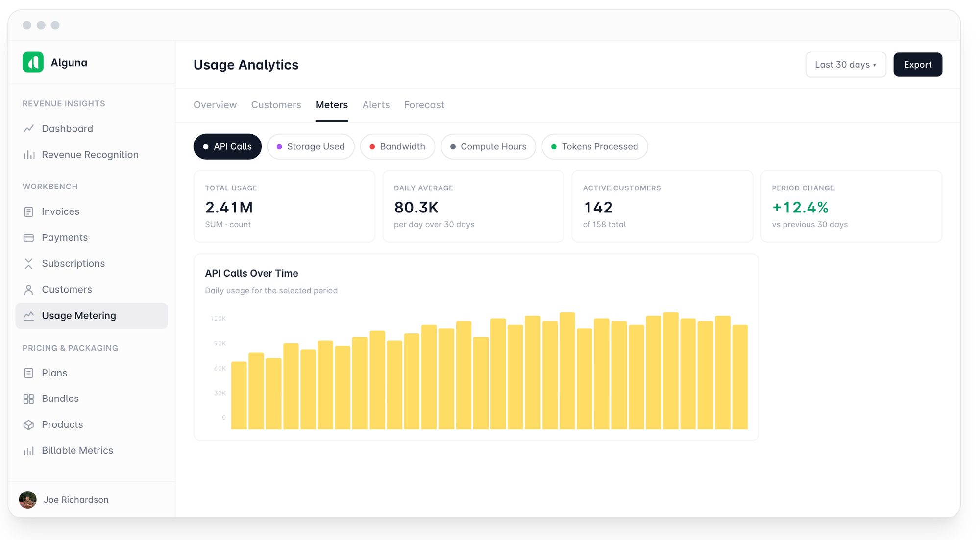
Task: Click the Period Change +12.4% value
Action: point(801,208)
